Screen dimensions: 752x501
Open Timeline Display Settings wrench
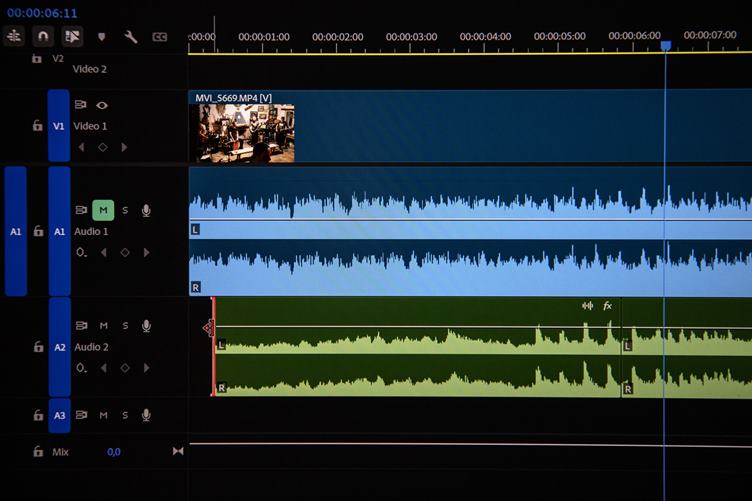(x=130, y=37)
